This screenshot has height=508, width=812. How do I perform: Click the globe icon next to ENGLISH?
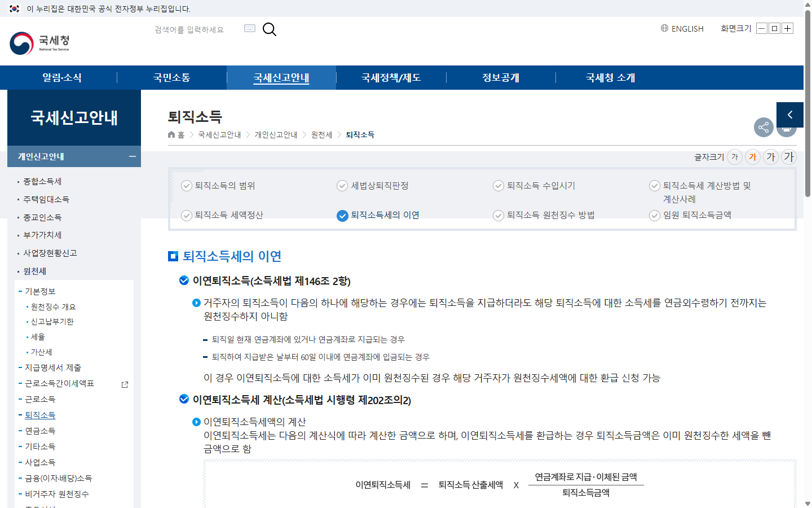664,28
